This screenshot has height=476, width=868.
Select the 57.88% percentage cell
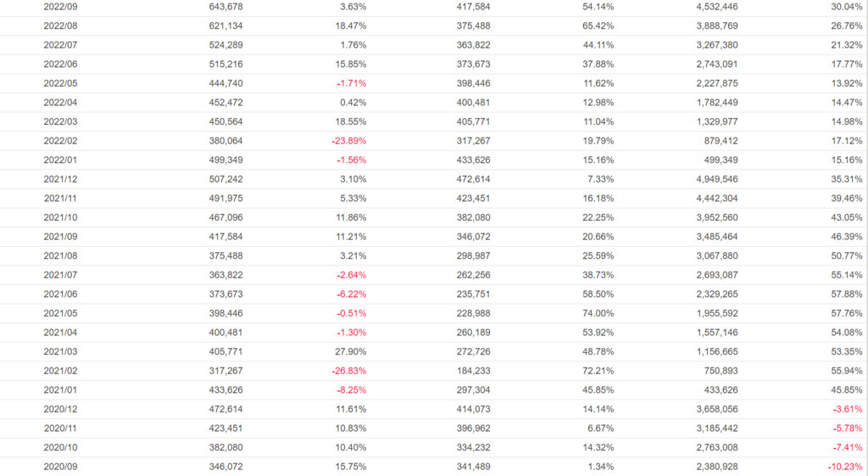[x=847, y=294]
